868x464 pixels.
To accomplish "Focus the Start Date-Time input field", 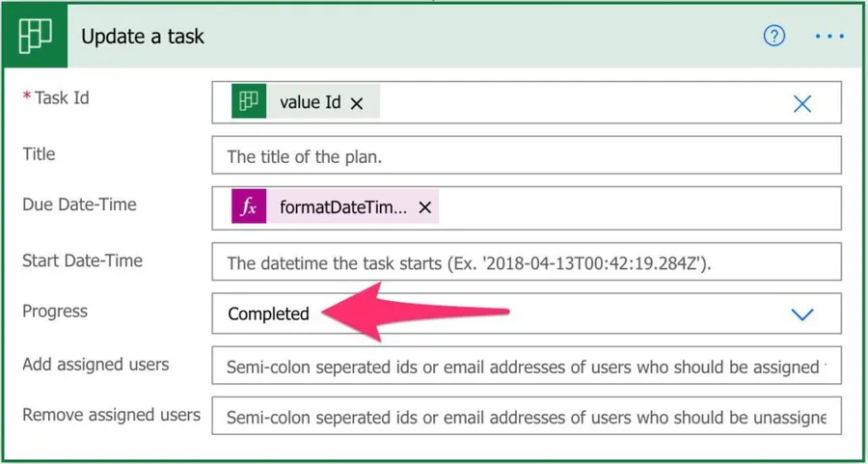I will tap(526, 261).
